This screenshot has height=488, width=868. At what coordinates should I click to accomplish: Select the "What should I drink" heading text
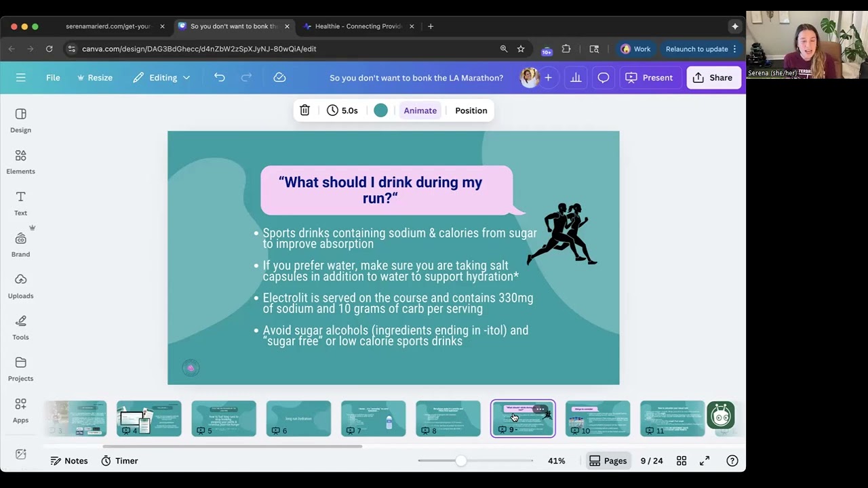[380, 190]
